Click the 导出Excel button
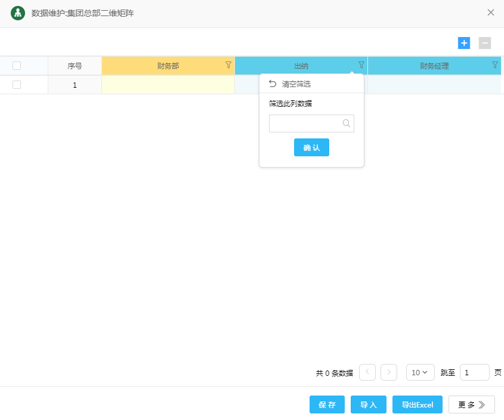 [418, 404]
